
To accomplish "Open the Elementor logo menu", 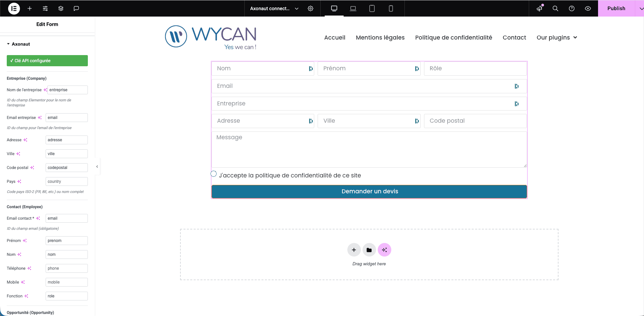I will [14, 8].
